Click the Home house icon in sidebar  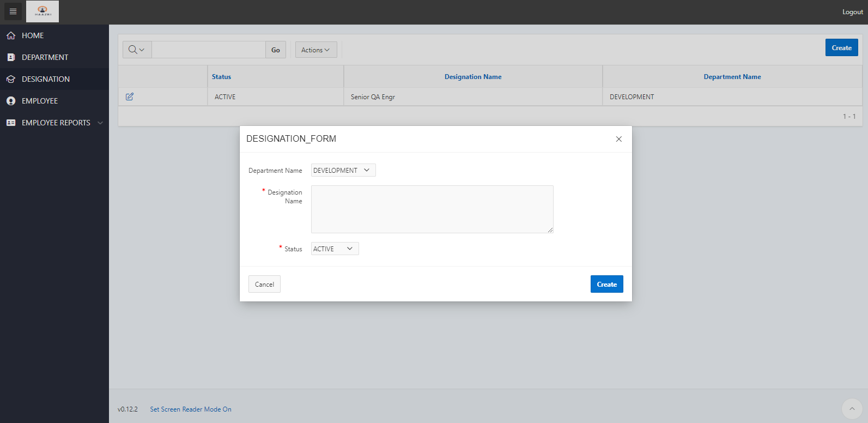(x=11, y=35)
